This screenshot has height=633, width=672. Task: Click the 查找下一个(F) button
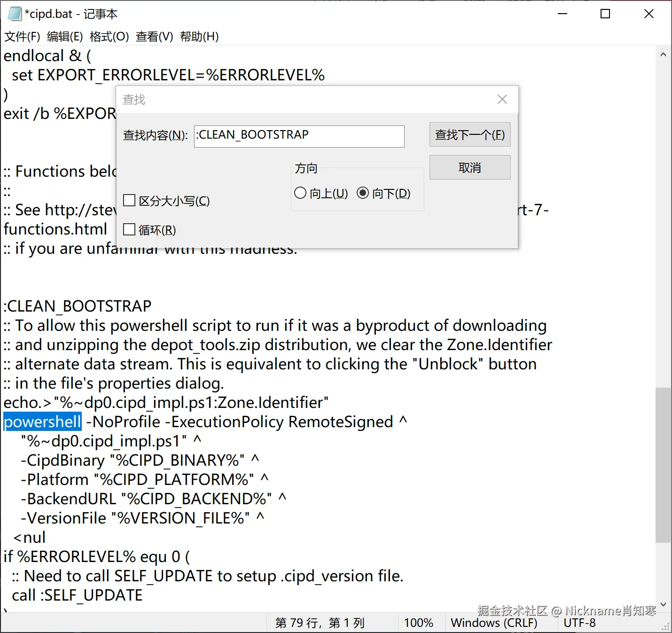pyautogui.click(x=470, y=135)
